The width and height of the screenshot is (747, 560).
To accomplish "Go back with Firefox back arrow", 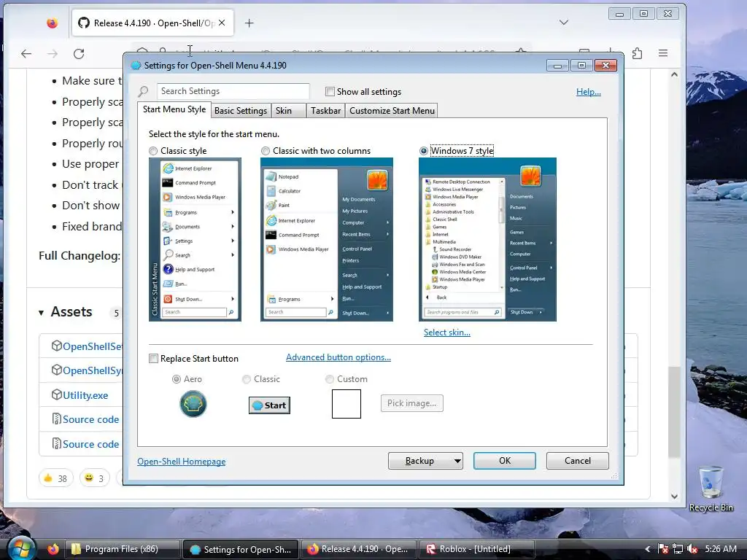I will click(26, 54).
